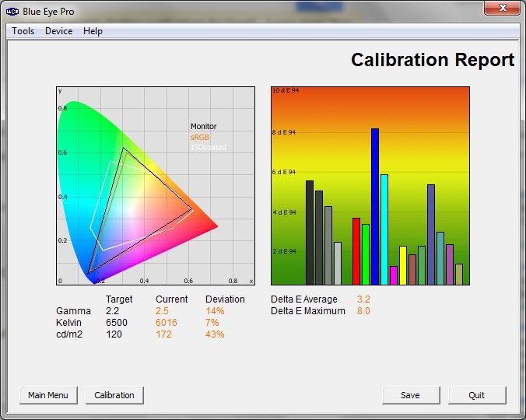Click the Delta E Average value 3.2
This screenshot has width=526, height=420.
[x=363, y=299]
